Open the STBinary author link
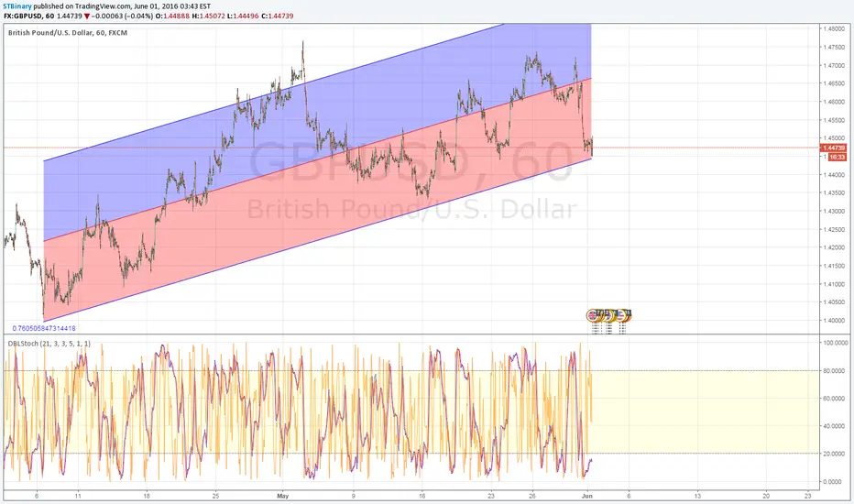The height and width of the screenshot is (504, 854). tap(17, 6)
